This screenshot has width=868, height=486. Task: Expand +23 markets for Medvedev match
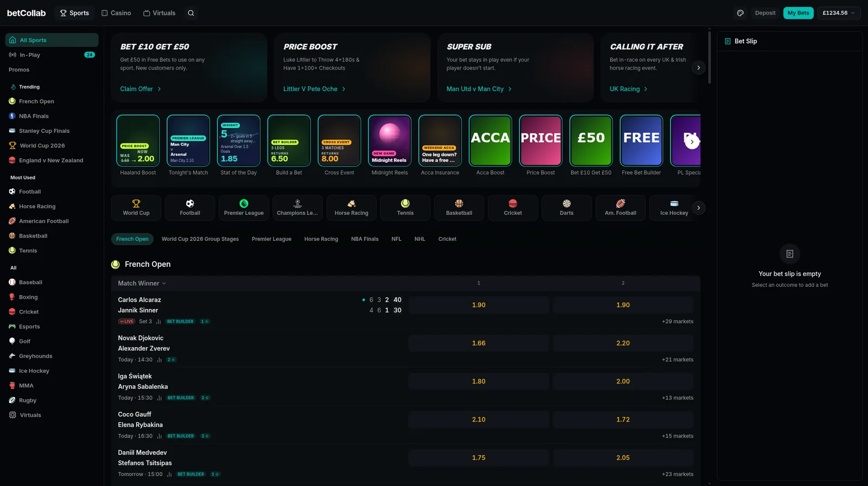678,474
